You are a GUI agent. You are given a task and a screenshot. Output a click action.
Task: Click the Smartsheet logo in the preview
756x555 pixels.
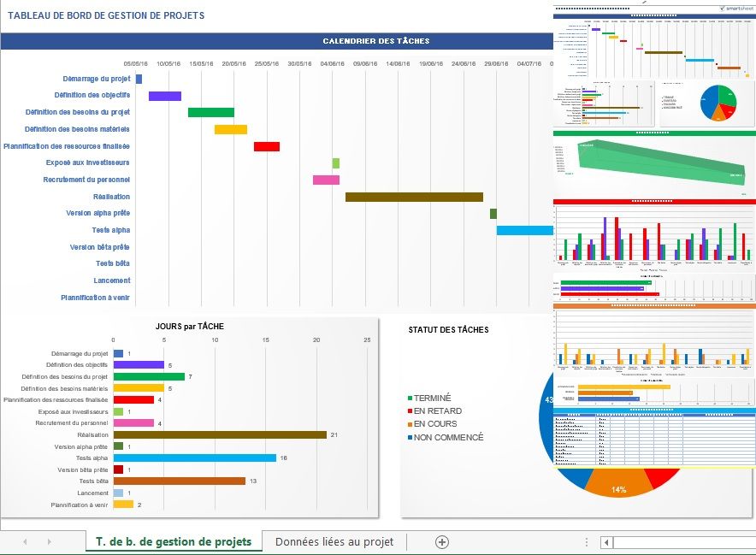736,8
